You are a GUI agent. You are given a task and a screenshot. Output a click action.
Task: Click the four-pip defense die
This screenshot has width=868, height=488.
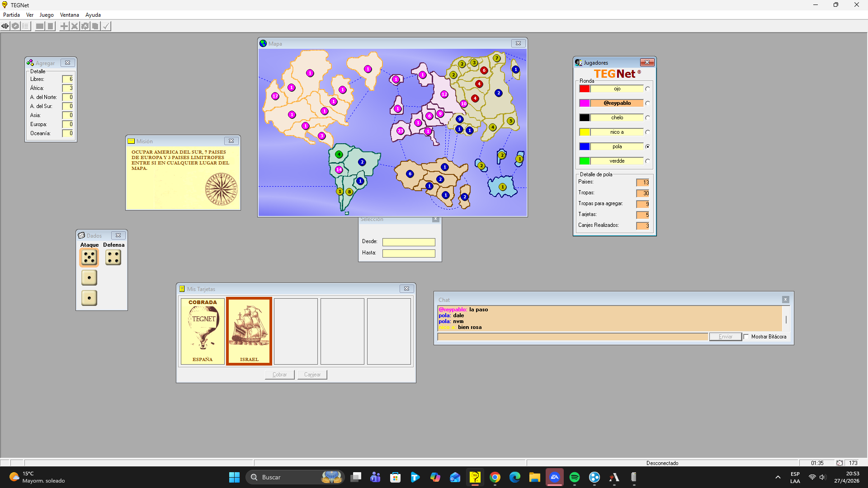[113, 258]
